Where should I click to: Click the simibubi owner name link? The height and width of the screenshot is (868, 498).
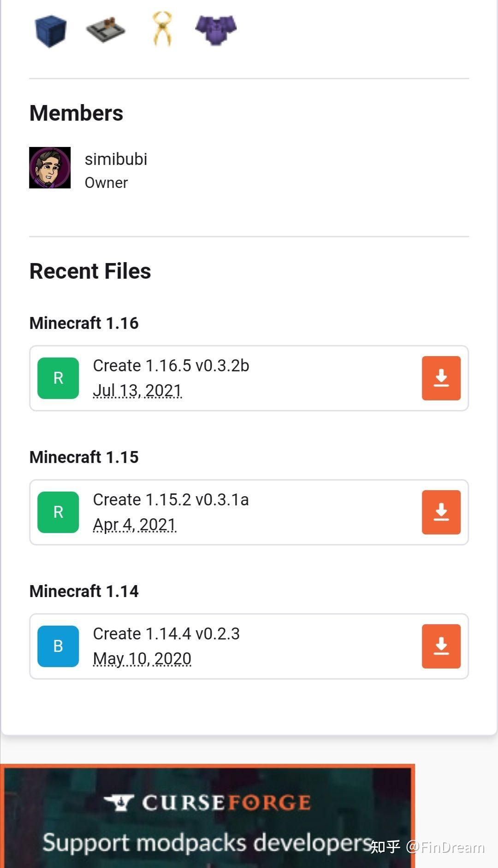coord(115,159)
